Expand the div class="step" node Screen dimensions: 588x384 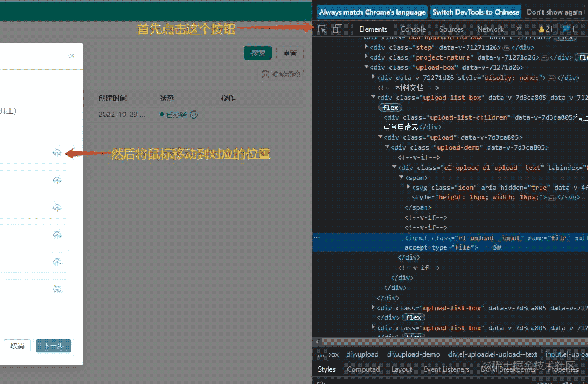pyautogui.click(x=366, y=47)
